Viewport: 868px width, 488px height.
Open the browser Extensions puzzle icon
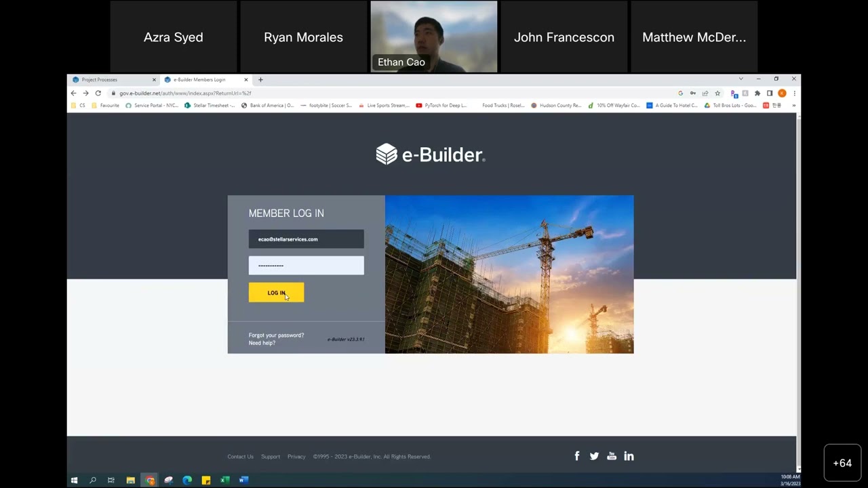(757, 94)
